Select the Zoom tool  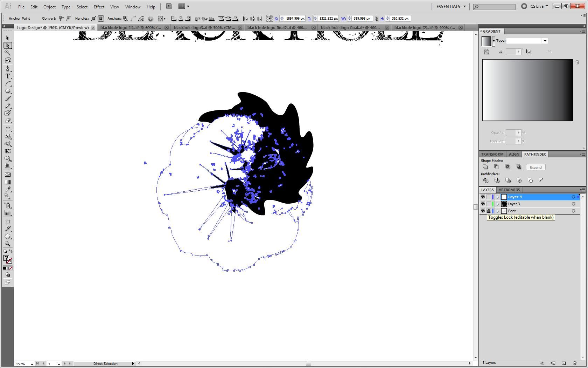[8, 244]
